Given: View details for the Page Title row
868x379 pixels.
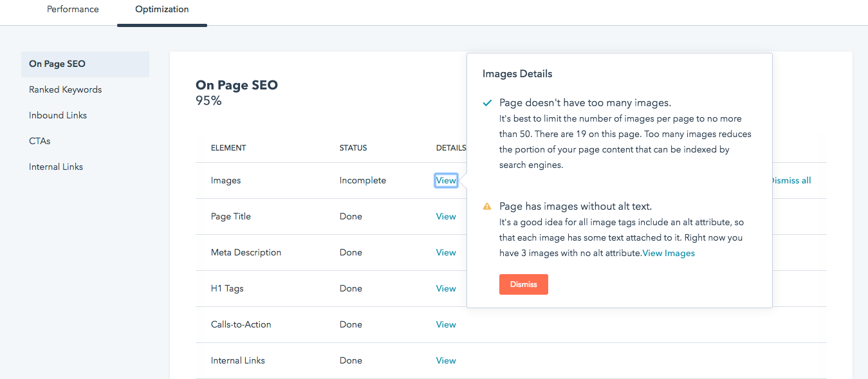Looking at the screenshot, I should tap(446, 216).
